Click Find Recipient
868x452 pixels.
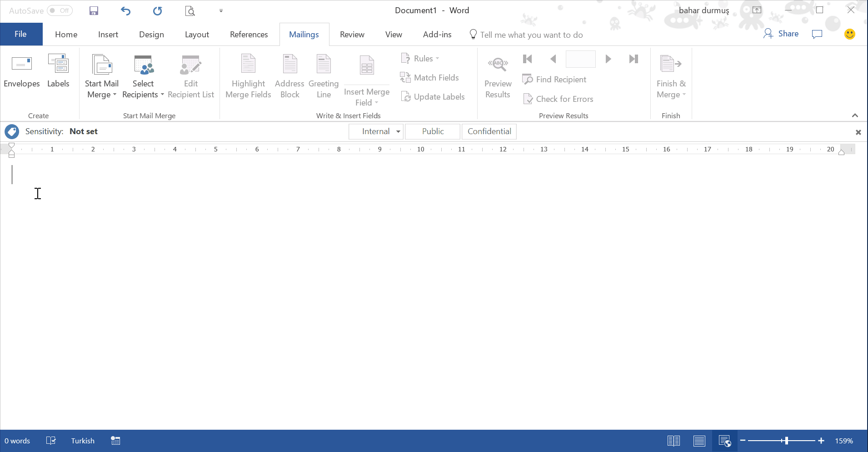554,80
